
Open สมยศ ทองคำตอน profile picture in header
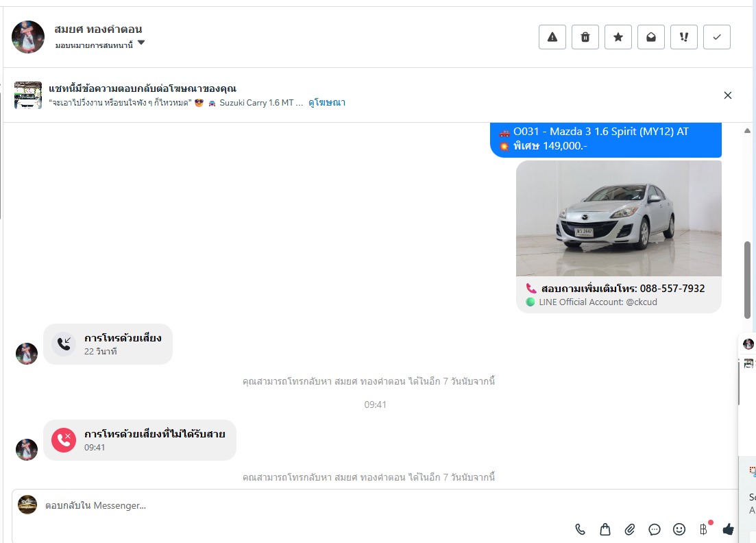[28, 36]
